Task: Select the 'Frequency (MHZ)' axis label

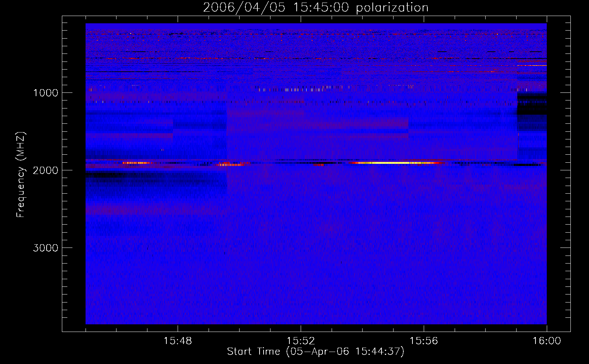Action: pos(21,175)
